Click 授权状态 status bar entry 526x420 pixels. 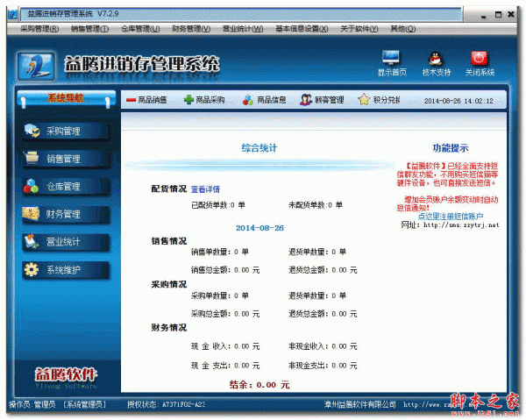[x=166, y=404]
